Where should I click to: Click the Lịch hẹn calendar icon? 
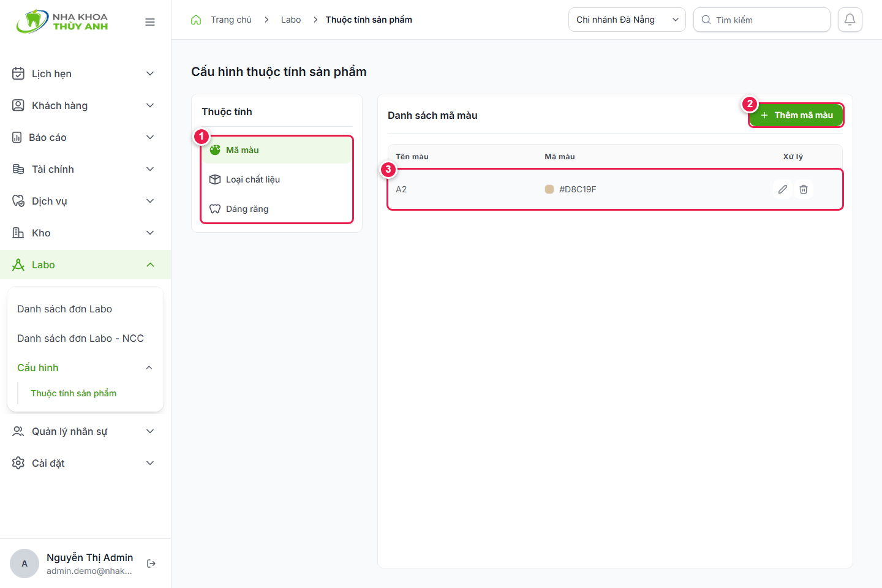click(18, 73)
